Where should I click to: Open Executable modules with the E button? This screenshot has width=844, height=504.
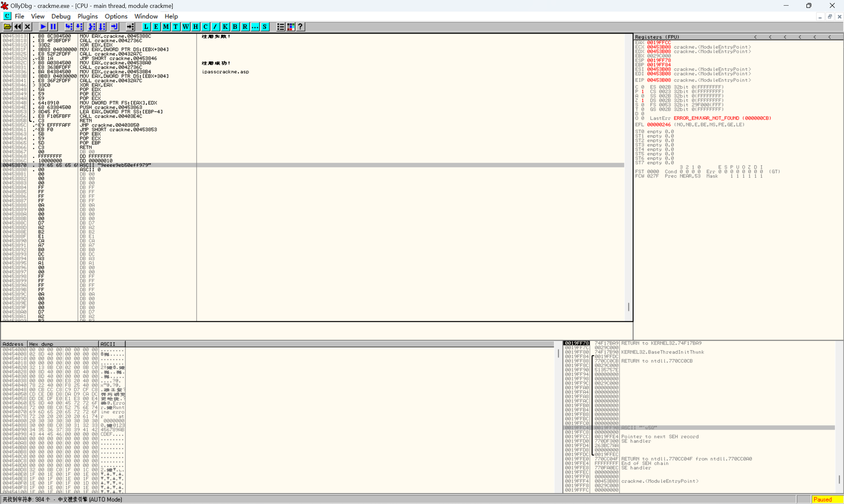[x=156, y=27]
